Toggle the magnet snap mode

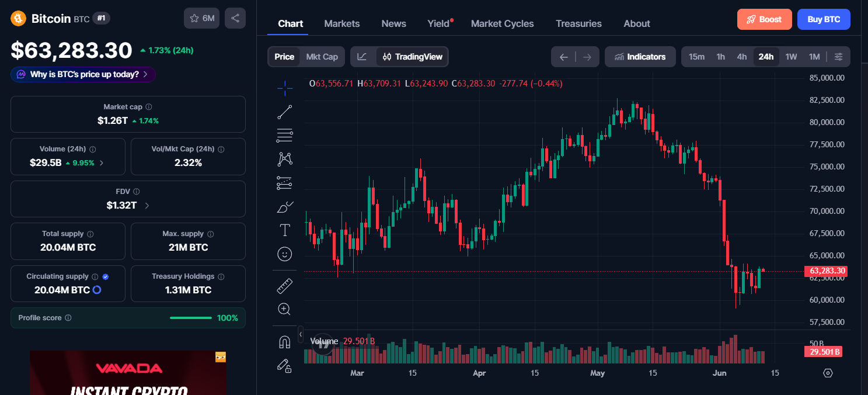tap(285, 342)
